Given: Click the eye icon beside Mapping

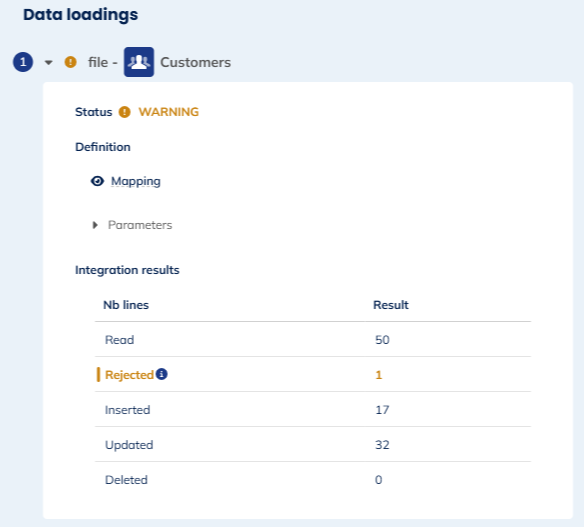Looking at the screenshot, I should tap(98, 181).
